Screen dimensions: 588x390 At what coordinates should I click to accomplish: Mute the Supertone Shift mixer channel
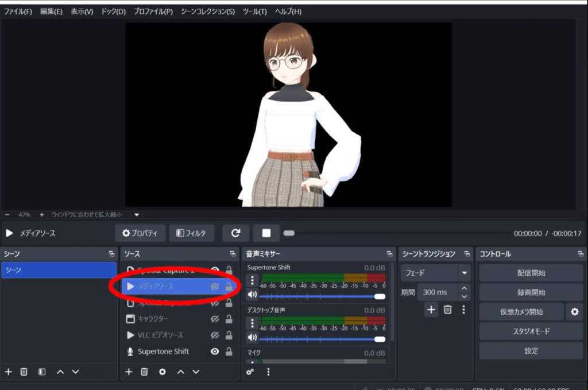[x=252, y=295]
